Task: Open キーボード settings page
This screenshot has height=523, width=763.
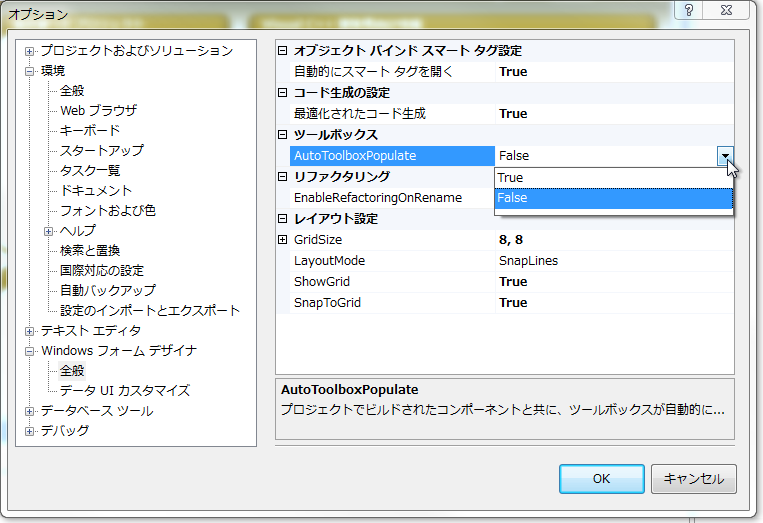Action: 90,131
